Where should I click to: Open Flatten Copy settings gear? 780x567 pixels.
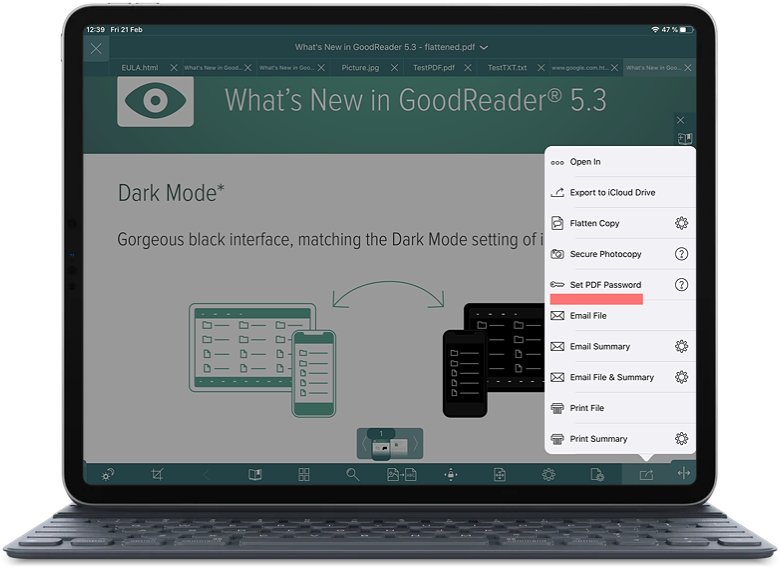(x=682, y=223)
